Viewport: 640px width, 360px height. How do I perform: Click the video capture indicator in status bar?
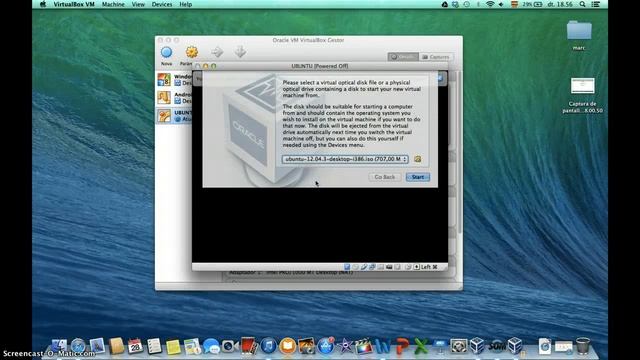tap(389, 267)
